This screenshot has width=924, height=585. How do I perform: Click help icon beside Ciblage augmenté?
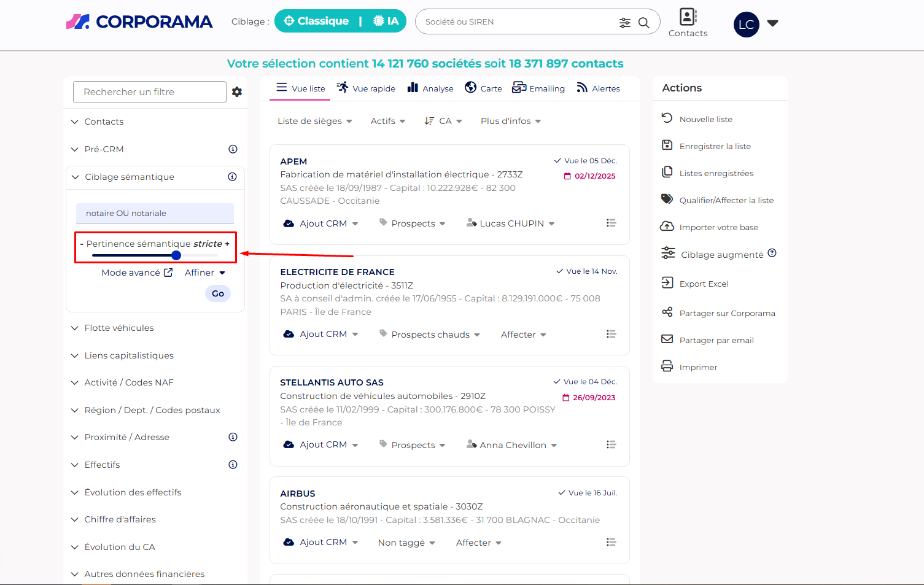pyautogui.click(x=772, y=253)
